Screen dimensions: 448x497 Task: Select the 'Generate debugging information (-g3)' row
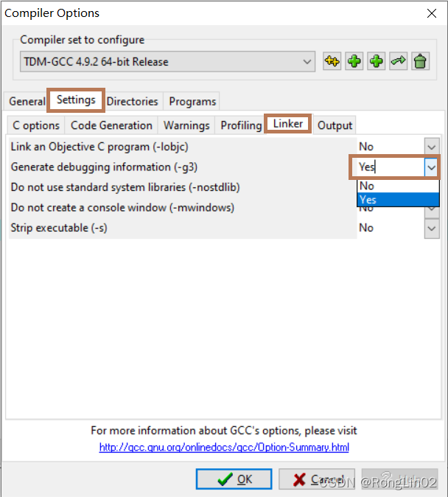click(183, 167)
